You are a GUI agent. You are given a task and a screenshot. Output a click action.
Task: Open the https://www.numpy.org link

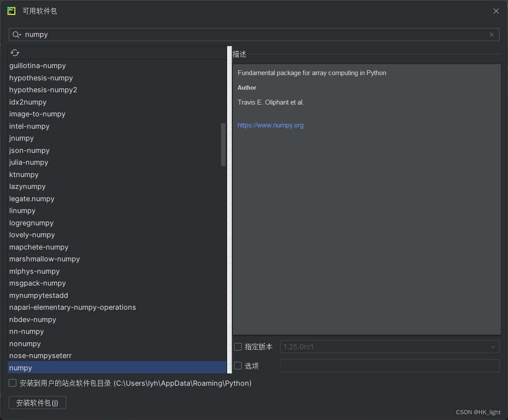coord(271,125)
